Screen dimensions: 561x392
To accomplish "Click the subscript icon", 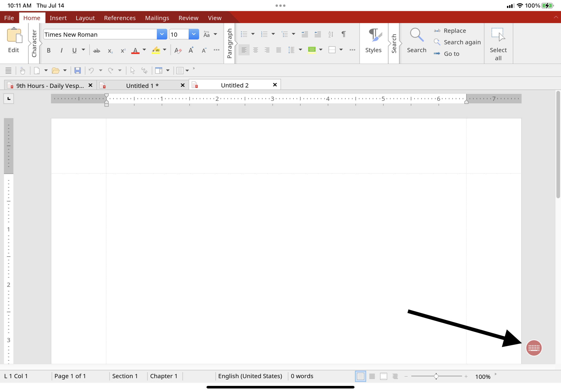I will 110,51.
